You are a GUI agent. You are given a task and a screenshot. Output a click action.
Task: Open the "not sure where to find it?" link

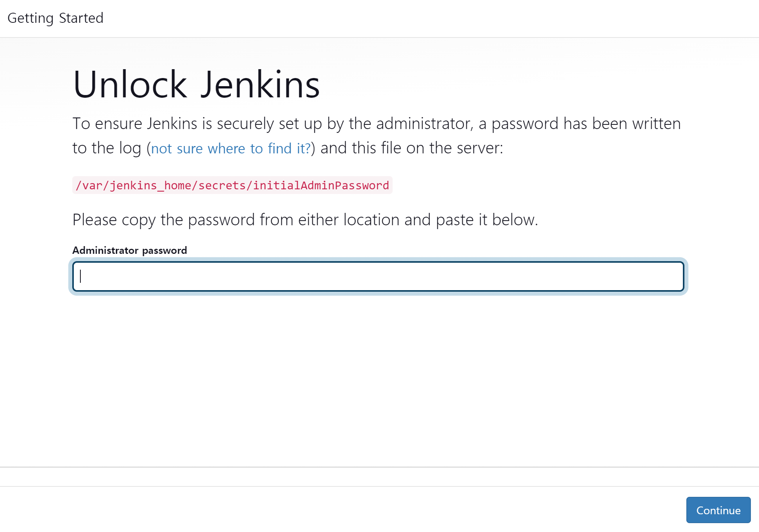231,148
